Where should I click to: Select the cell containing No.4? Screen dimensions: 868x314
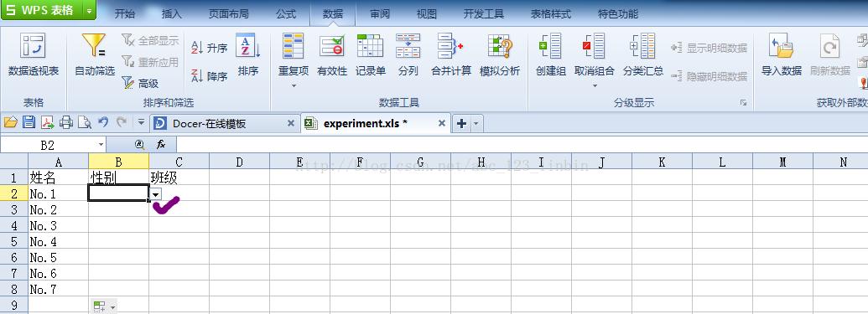point(58,242)
